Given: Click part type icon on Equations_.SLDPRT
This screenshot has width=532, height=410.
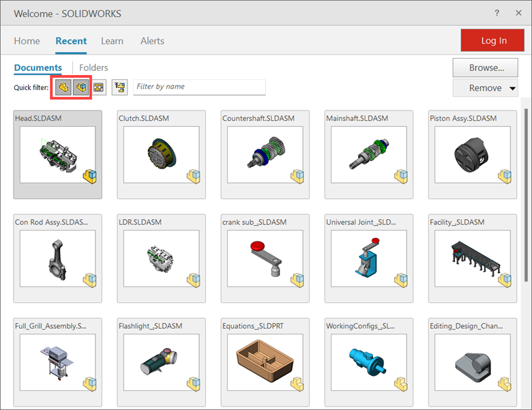Looking at the screenshot, I should pyautogui.click(x=297, y=384).
